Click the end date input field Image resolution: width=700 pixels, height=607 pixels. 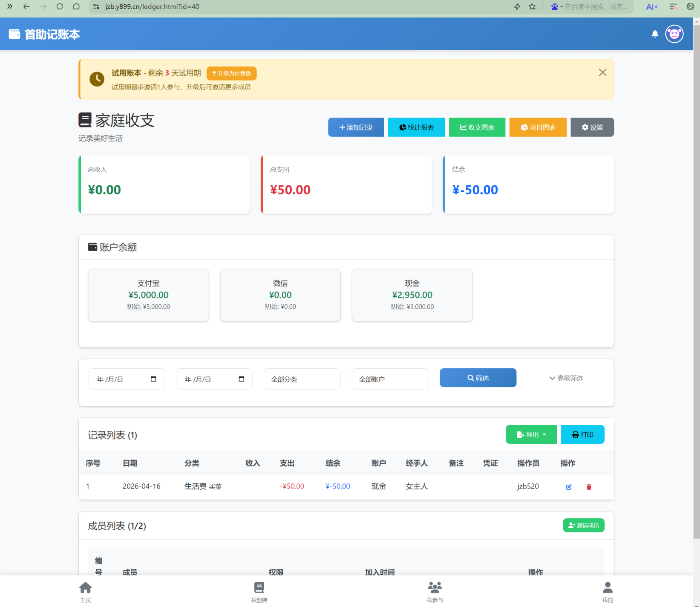click(209, 379)
